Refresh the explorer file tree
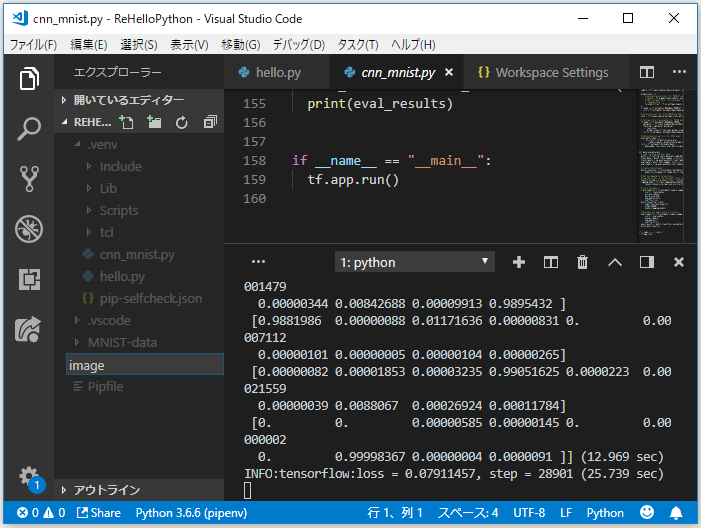This screenshot has width=701, height=528. (182, 122)
